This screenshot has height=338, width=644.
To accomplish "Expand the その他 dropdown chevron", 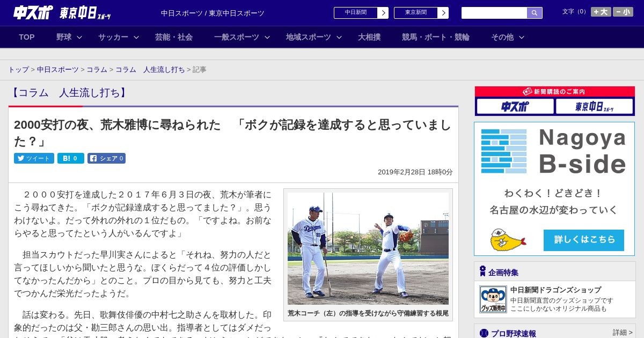I will [x=522, y=37].
